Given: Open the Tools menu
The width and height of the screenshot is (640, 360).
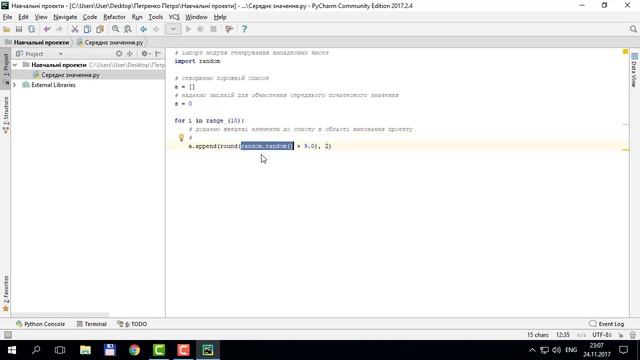Looking at the screenshot, I should (156, 17).
